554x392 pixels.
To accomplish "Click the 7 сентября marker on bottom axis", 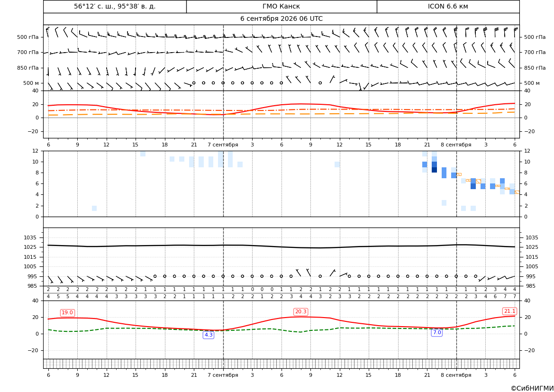I will click(223, 375).
